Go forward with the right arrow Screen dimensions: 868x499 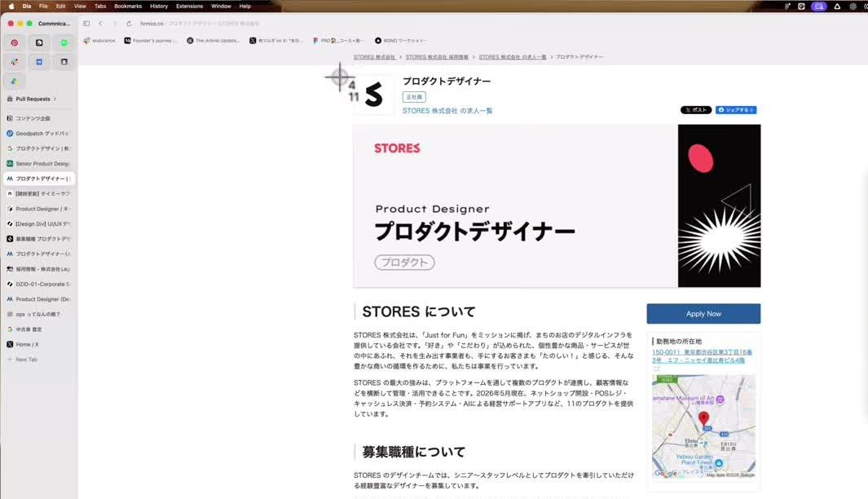coord(115,24)
